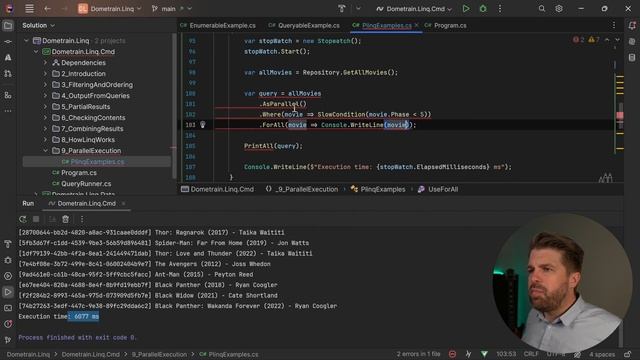Viewport: 640px width, 360px height.
Task: Expand the 8_HowLinqWorks folder
Action: click(x=45, y=140)
